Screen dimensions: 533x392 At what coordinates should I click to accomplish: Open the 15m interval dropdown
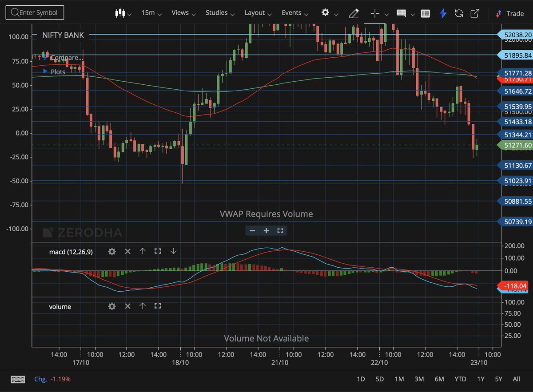pyautogui.click(x=152, y=13)
